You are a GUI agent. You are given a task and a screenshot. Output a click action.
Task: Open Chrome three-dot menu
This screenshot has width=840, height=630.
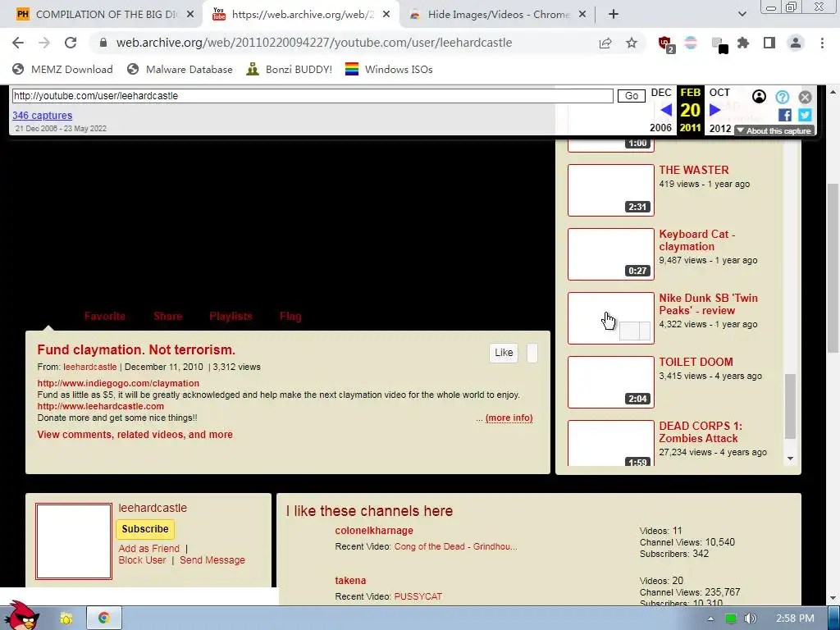(x=822, y=43)
